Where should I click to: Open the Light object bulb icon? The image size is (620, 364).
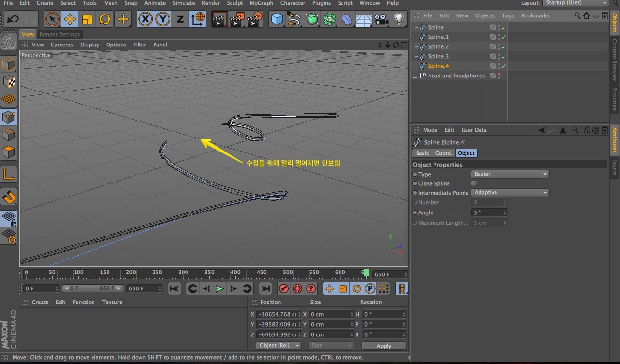click(399, 19)
